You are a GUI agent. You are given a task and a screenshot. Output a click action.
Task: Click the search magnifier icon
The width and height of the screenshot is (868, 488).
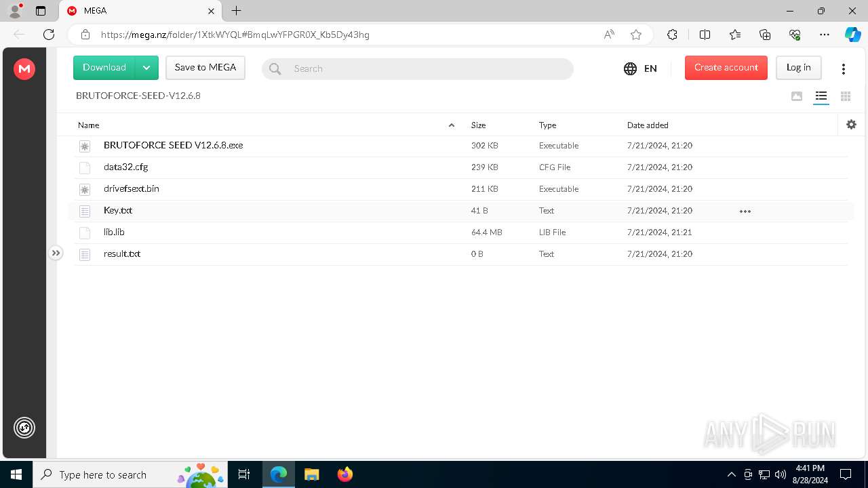[x=275, y=68]
